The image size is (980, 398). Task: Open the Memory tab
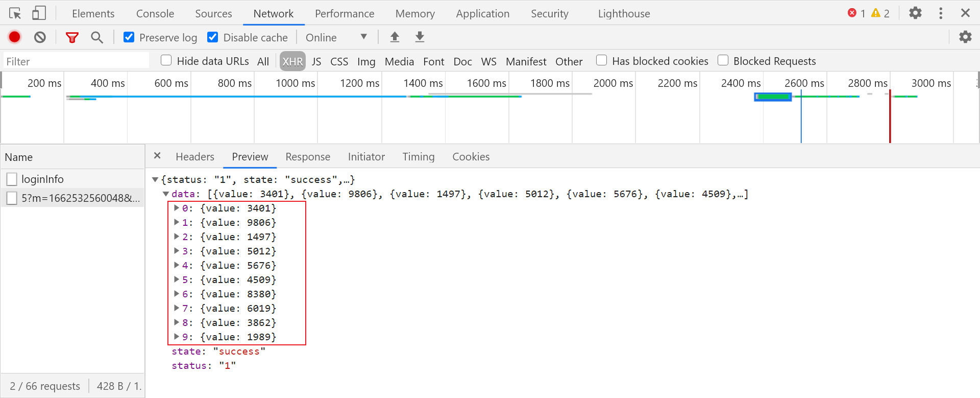click(x=415, y=14)
